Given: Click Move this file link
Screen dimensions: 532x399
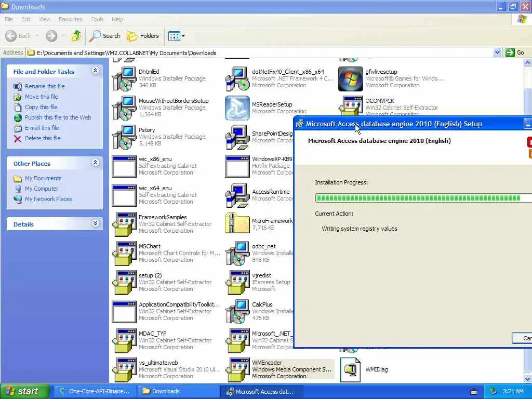Looking at the screenshot, I should 41,97.
